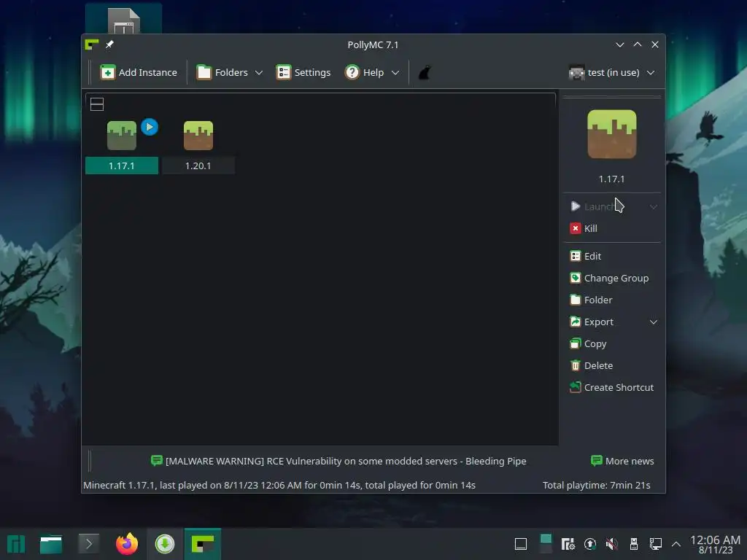Click the news speech bubble icon
747x560 pixels.
tap(156, 461)
